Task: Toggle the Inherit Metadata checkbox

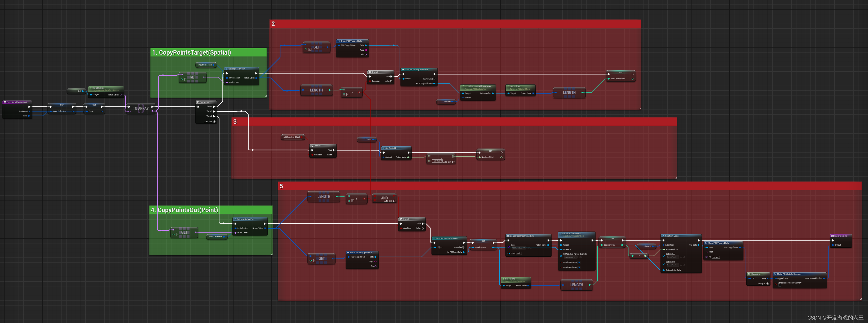Action: [579, 262]
